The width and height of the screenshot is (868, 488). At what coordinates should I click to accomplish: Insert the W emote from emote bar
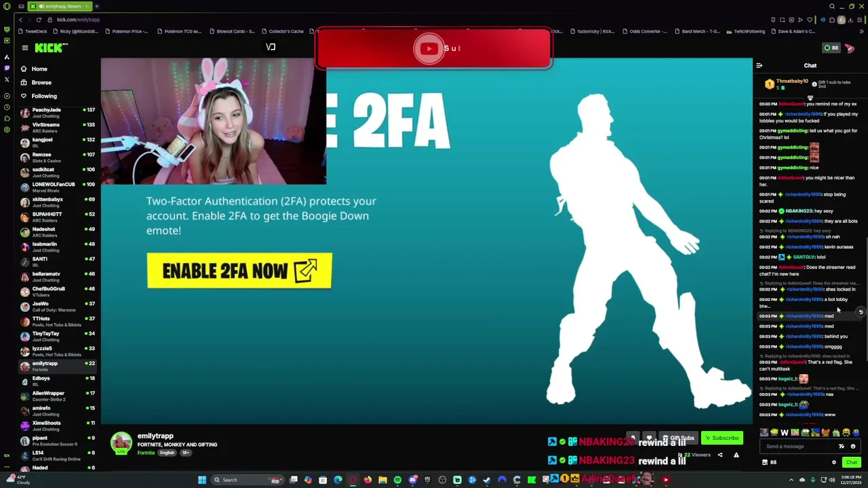tap(785, 432)
